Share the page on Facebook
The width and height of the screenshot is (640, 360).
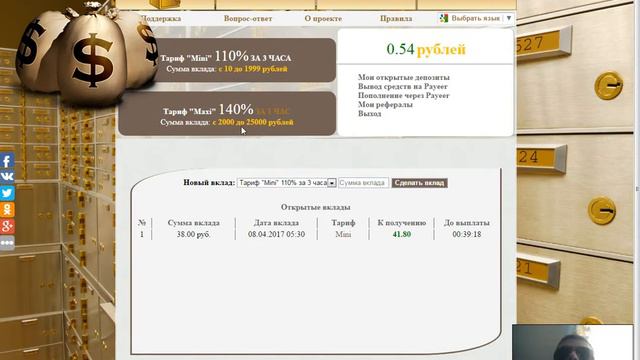(x=7, y=161)
